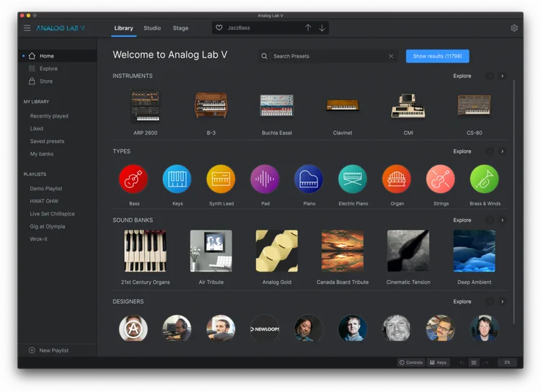This screenshot has width=541, height=392.
Task: Click the Strings type icon
Action: click(x=440, y=179)
